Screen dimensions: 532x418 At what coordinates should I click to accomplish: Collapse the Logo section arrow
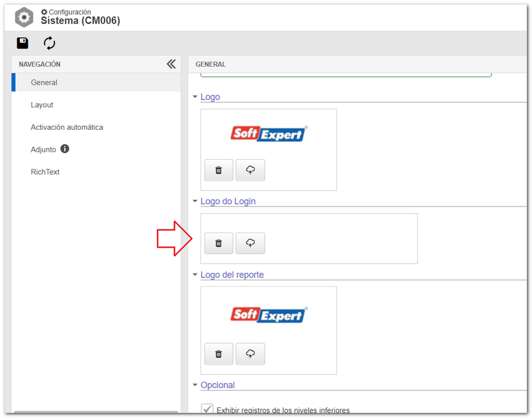pos(195,97)
